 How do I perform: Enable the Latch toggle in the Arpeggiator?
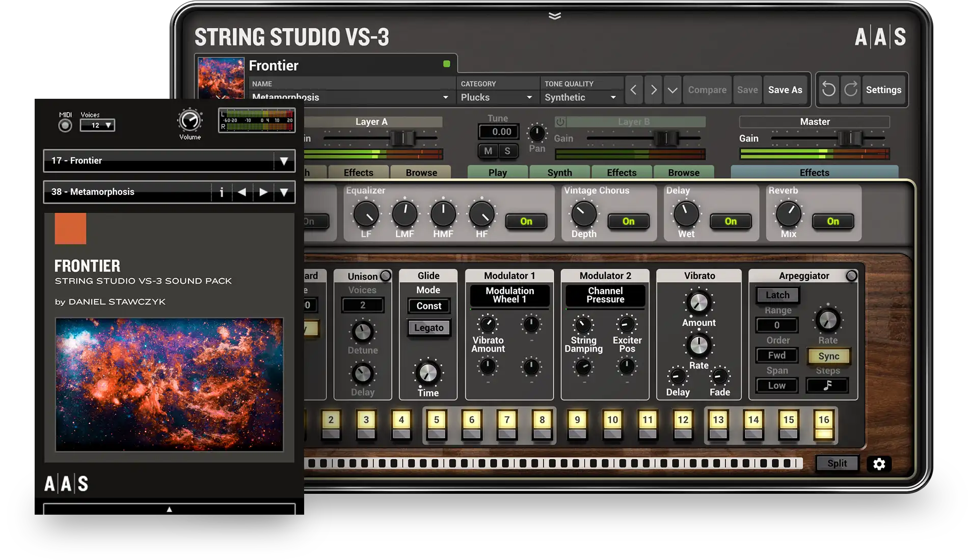tap(777, 295)
